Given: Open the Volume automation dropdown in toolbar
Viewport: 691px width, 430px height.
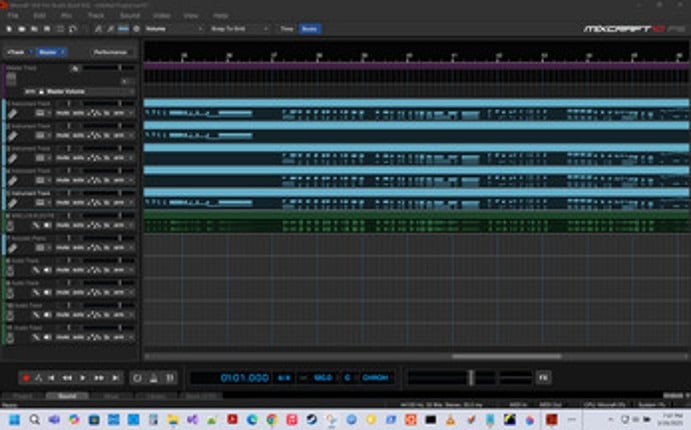Looking at the screenshot, I should [174, 29].
